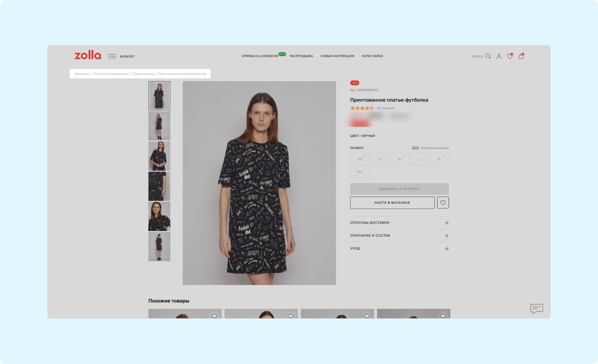Viewport: 598px width, 364px height.
Task: Click the Похожие товары heading
Action: point(169,301)
